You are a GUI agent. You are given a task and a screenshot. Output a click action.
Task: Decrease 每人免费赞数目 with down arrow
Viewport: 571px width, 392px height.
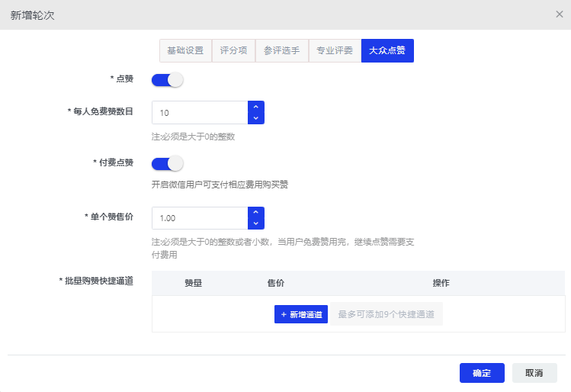pyautogui.click(x=256, y=118)
